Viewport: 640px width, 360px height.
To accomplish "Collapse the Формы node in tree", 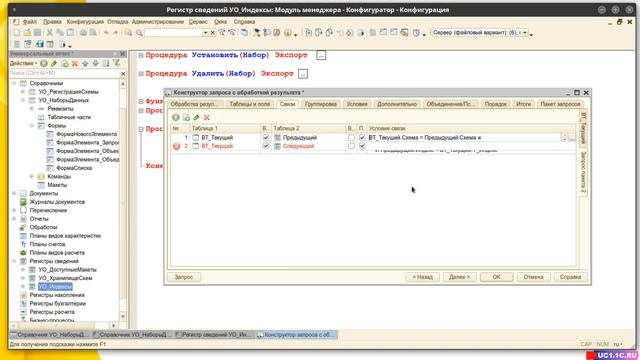I will point(32,126).
